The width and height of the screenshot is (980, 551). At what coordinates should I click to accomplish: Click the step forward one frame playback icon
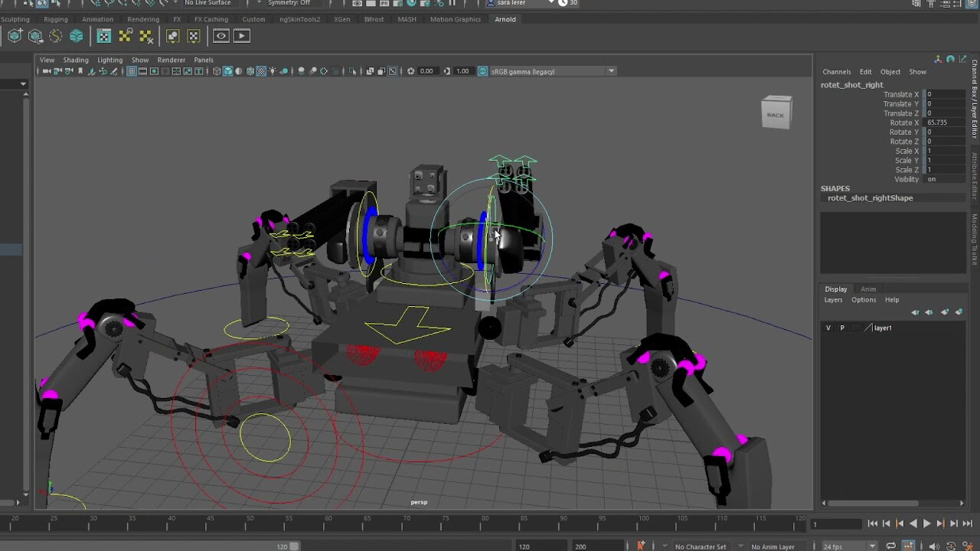(x=954, y=524)
